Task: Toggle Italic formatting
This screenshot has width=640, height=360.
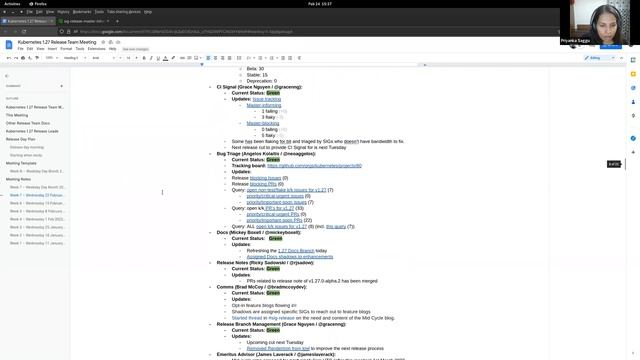Action: tap(151, 58)
